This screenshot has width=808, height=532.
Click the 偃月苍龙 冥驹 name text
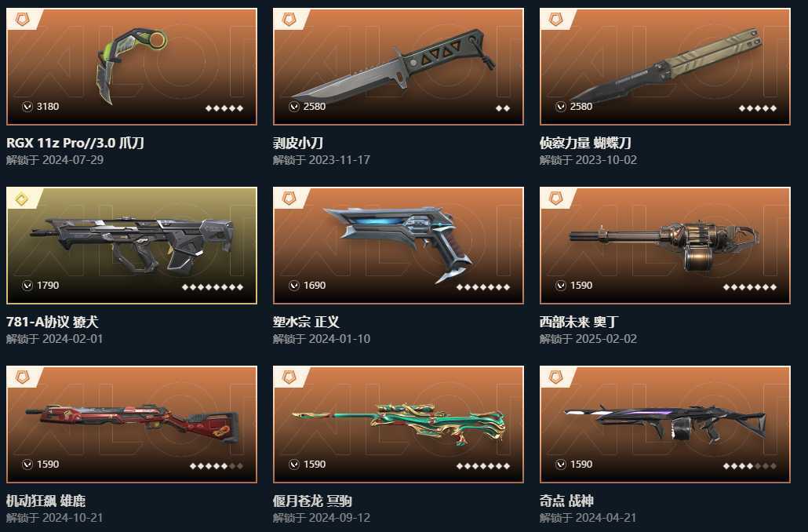coord(312,501)
